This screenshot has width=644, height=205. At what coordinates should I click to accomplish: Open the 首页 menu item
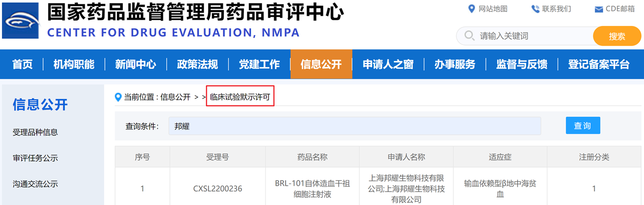pyautogui.click(x=23, y=64)
